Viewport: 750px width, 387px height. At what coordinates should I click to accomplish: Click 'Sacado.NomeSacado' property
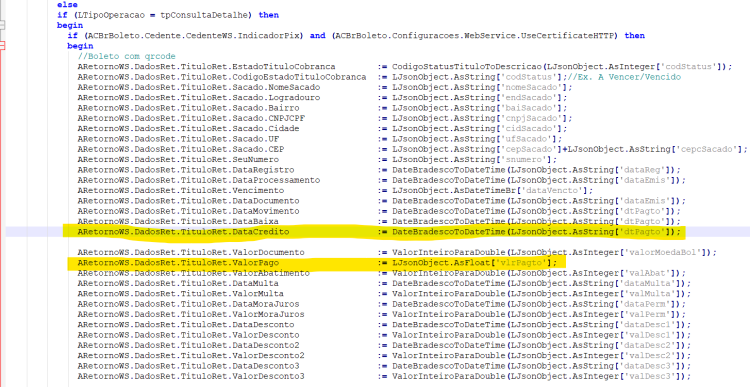point(276,87)
